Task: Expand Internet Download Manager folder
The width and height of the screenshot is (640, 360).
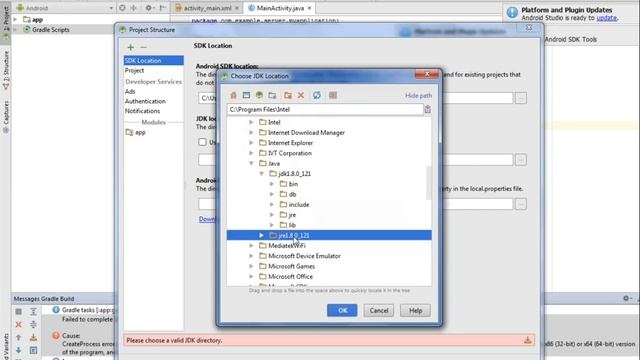Action: point(251,132)
